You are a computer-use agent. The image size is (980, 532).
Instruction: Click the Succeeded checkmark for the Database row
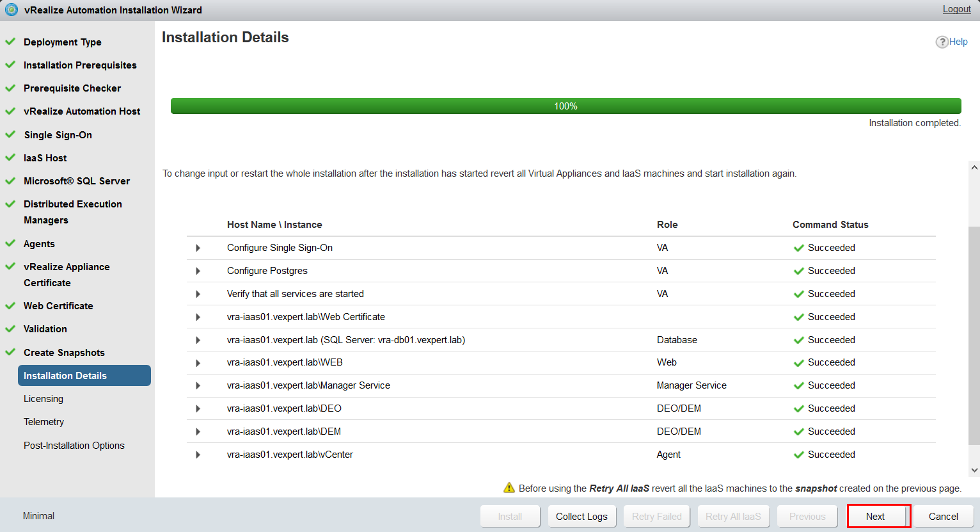click(x=798, y=341)
